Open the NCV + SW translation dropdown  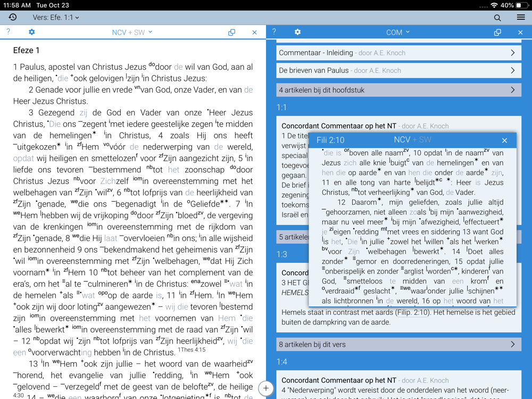coord(132,32)
